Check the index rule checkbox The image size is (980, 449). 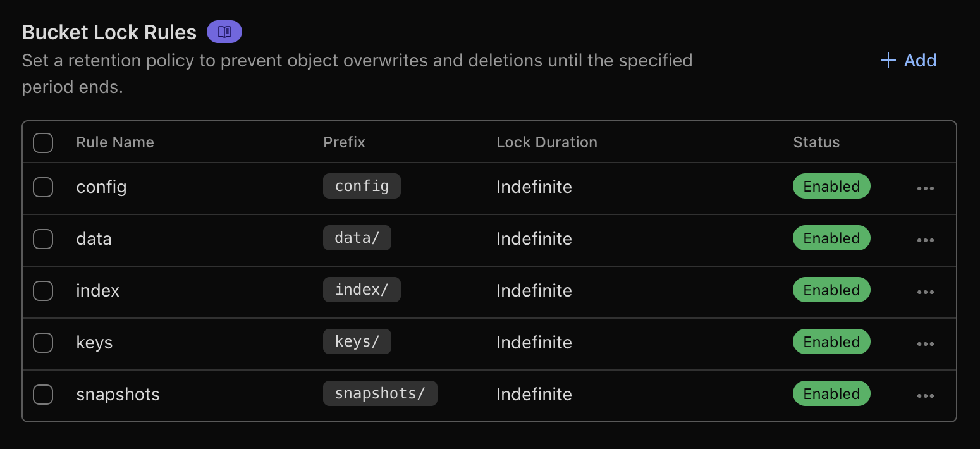[x=43, y=291]
